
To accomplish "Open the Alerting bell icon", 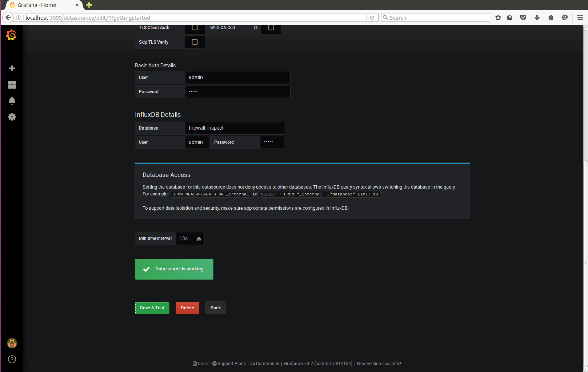I will tap(12, 101).
